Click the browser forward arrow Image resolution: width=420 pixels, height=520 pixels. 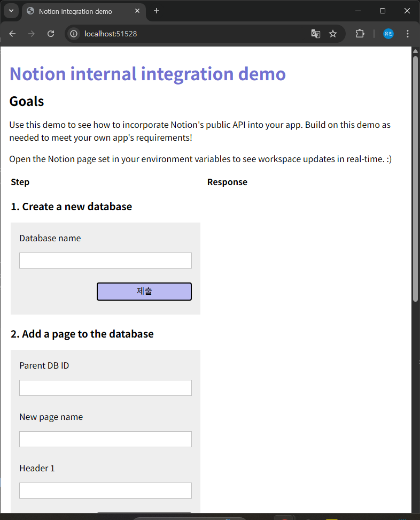click(32, 34)
